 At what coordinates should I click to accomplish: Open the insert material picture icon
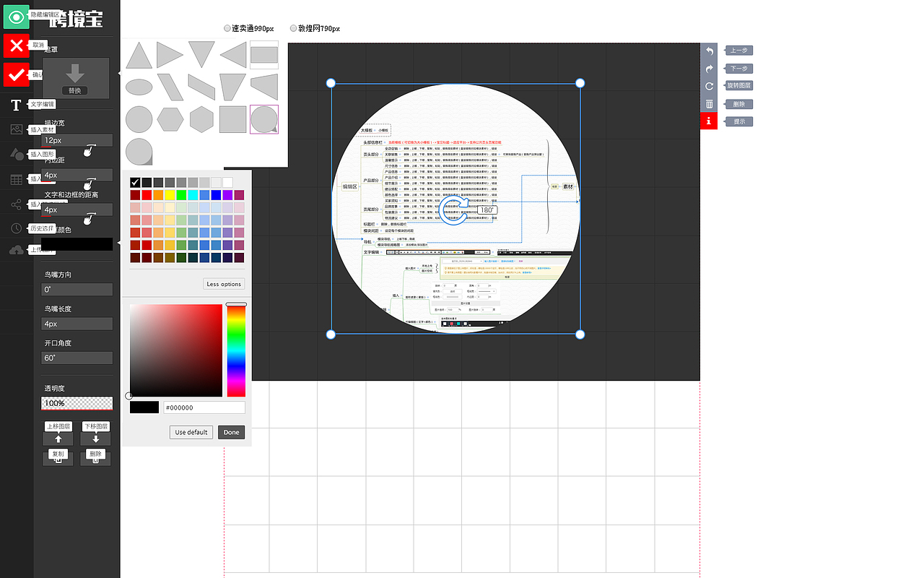click(16, 129)
